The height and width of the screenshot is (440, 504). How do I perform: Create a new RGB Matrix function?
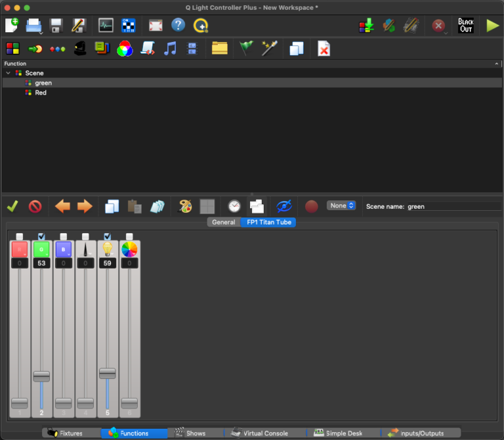pos(125,49)
